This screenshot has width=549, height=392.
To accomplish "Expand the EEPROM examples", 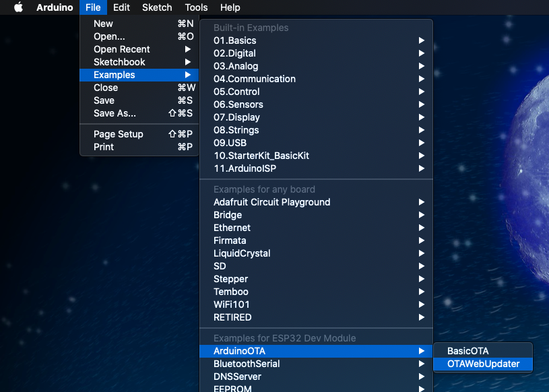I will (316, 388).
